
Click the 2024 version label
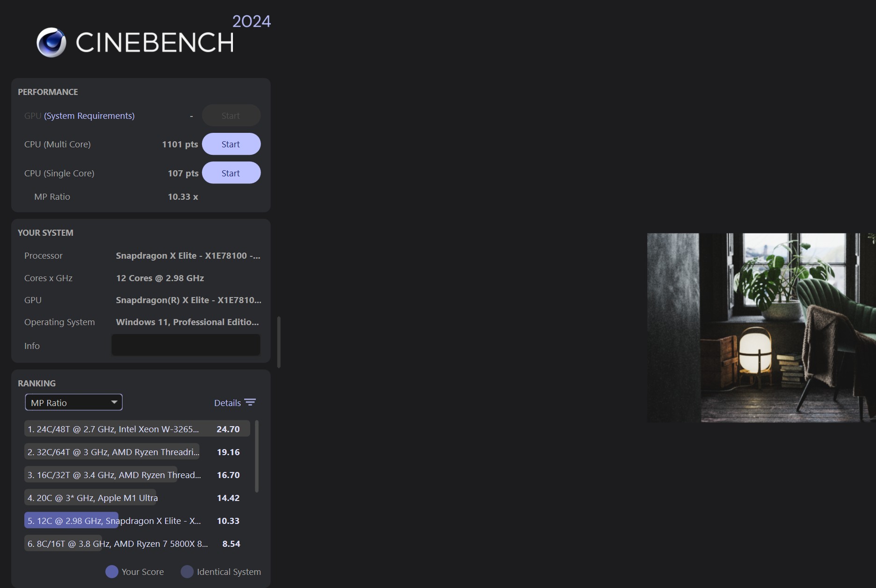252,21
